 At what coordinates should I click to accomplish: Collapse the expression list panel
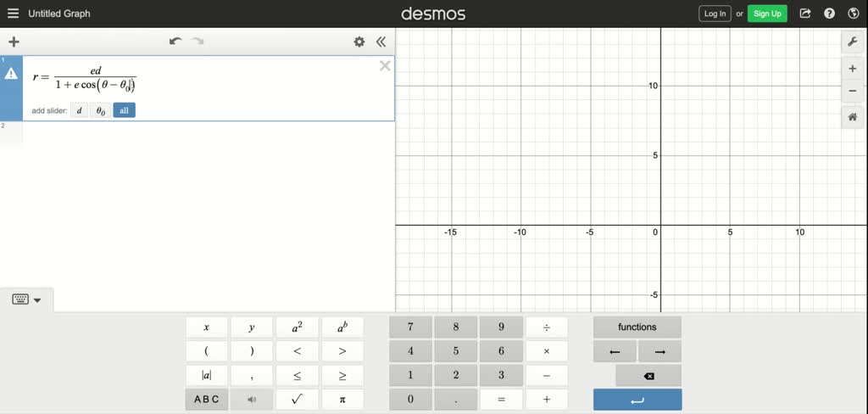(x=381, y=42)
